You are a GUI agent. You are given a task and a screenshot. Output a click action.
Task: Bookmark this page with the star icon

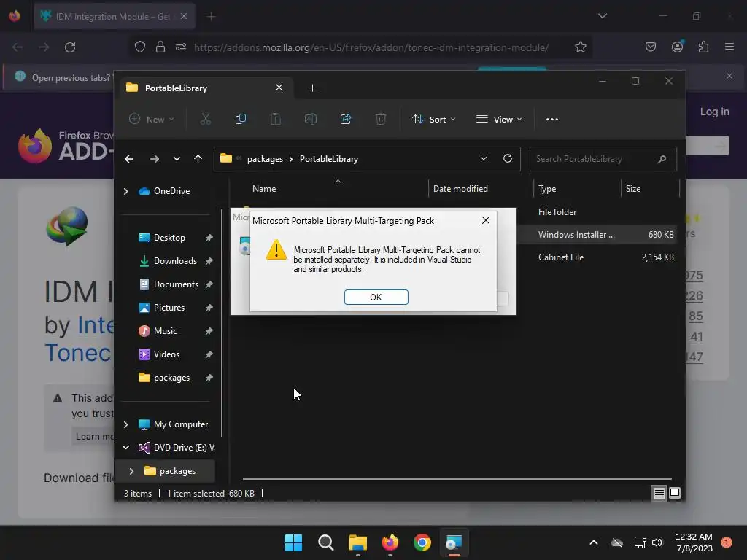(580, 47)
